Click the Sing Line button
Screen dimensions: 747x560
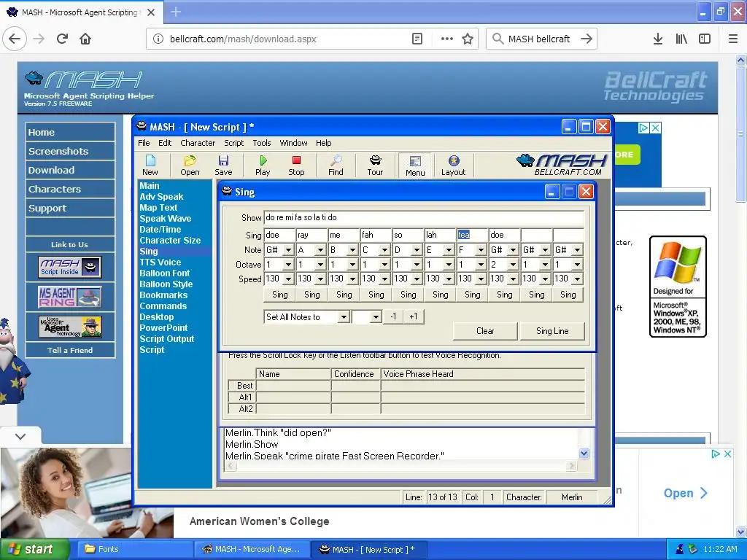pyautogui.click(x=552, y=331)
